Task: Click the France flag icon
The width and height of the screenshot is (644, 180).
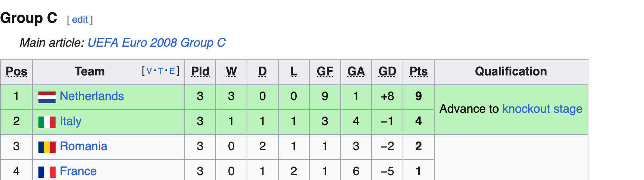Action: coord(47,172)
